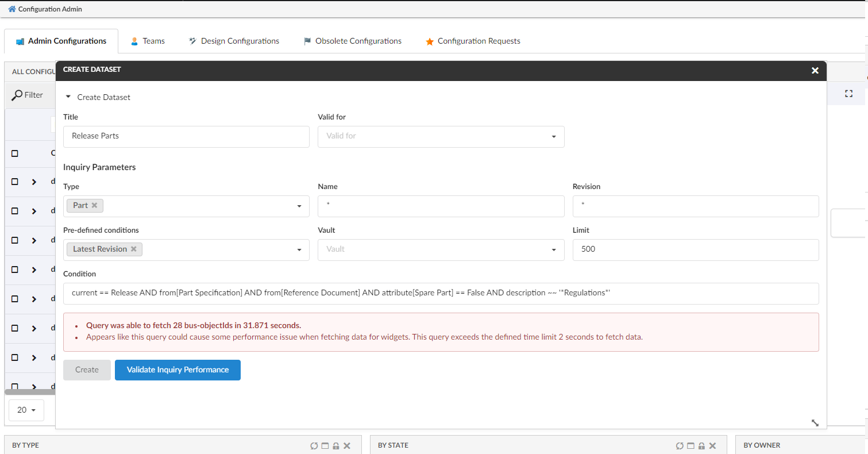Check the first row checkbox

coord(15,182)
